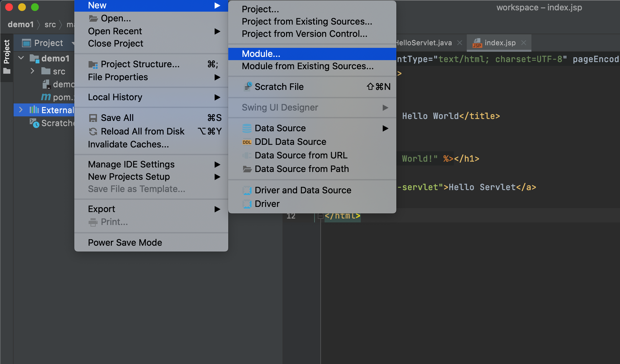
Task: Click the JSP file icon on index.jsp tab
Action: pyautogui.click(x=477, y=43)
